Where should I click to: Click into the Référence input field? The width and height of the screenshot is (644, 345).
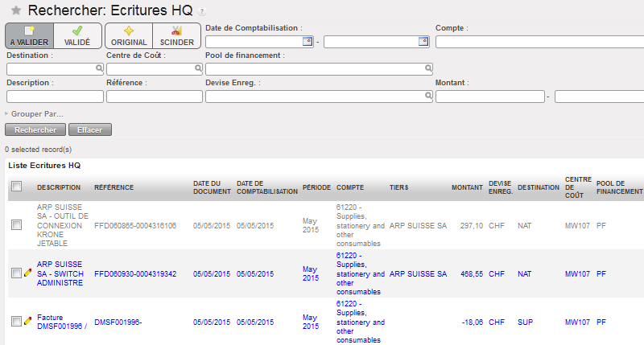(154, 97)
